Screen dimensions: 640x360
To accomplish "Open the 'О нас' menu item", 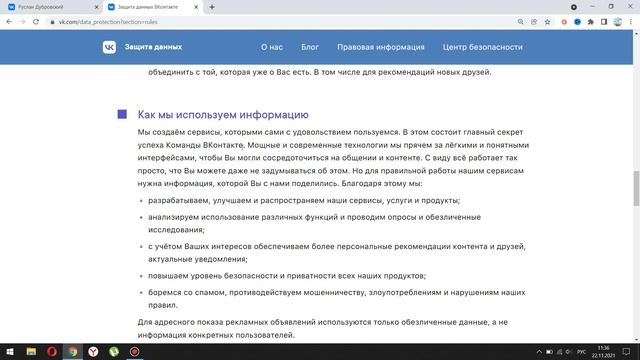I will [272, 47].
